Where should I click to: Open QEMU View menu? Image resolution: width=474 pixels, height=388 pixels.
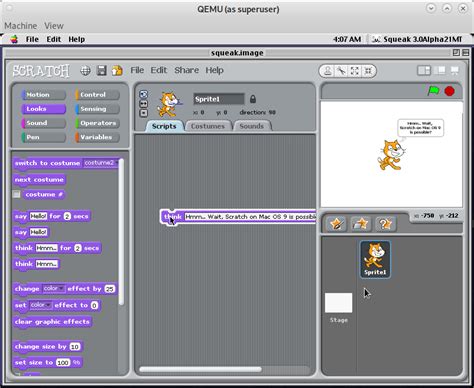[x=54, y=26]
